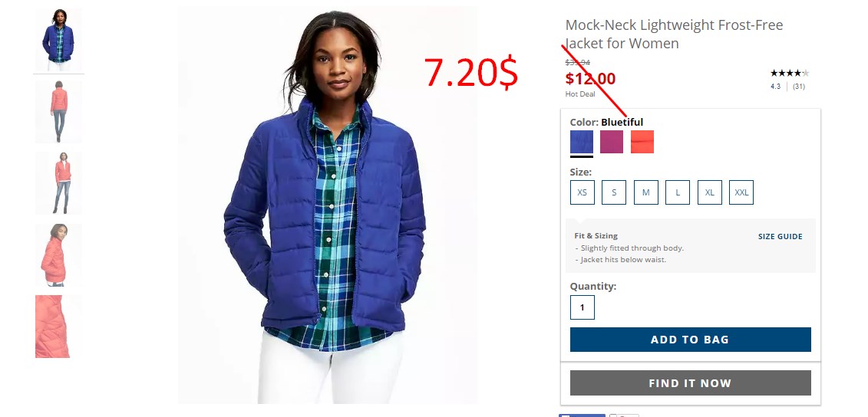The width and height of the screenshot is (868, 417).
Task: Select size XL
Action: point(710,192)
